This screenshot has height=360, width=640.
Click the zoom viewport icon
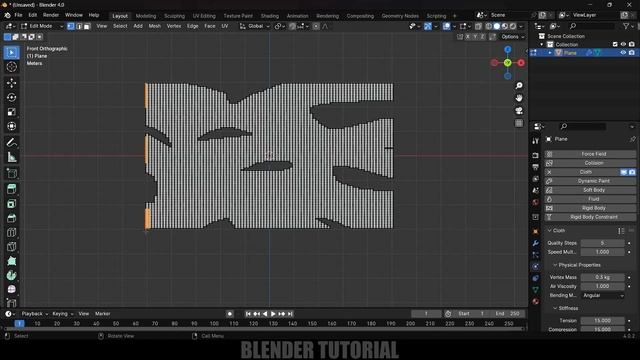click(519, 86)
